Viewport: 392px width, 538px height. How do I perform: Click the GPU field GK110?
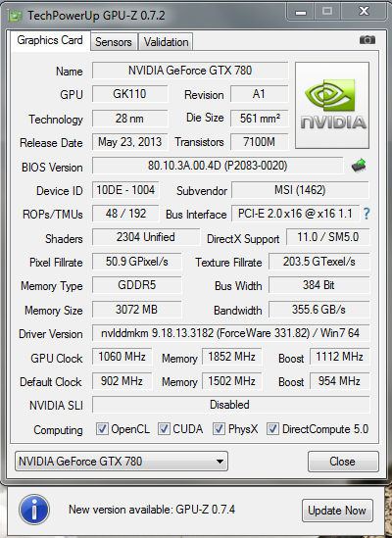point(129,94)
